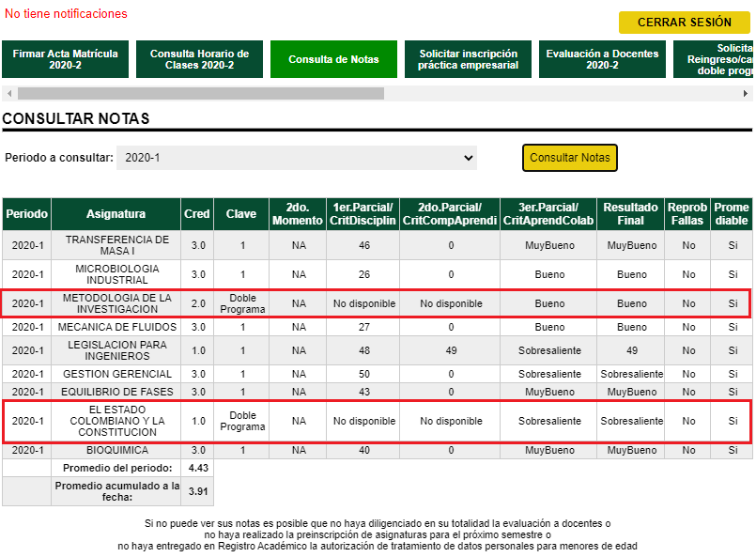The image size is (756, 557).
Task: Click the Asignatura column header
Action: coord(116,213)
